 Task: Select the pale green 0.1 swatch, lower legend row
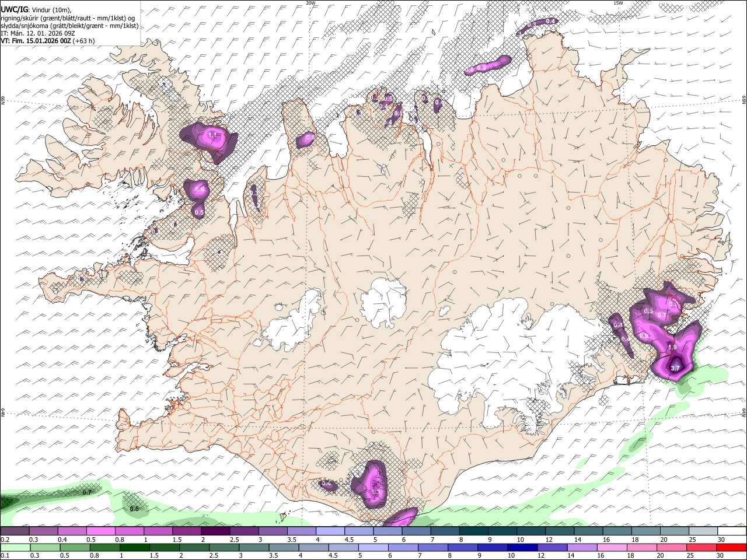(15, 547)
